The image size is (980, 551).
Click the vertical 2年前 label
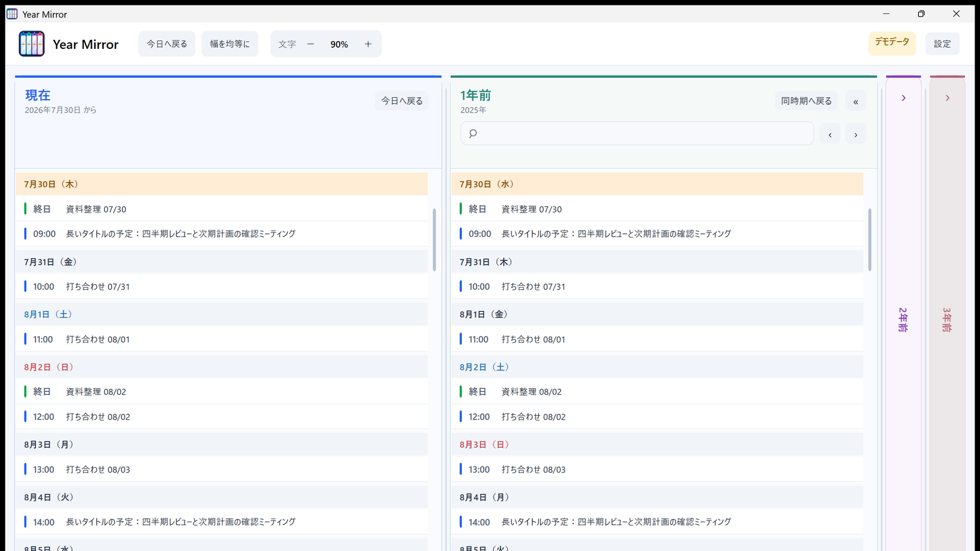(x=903, y=320)
